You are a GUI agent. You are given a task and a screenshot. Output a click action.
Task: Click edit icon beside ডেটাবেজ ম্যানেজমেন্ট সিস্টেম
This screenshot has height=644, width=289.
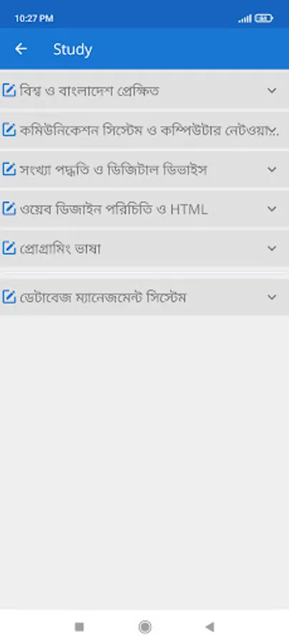pyautogui.click(x=9, y=297)
